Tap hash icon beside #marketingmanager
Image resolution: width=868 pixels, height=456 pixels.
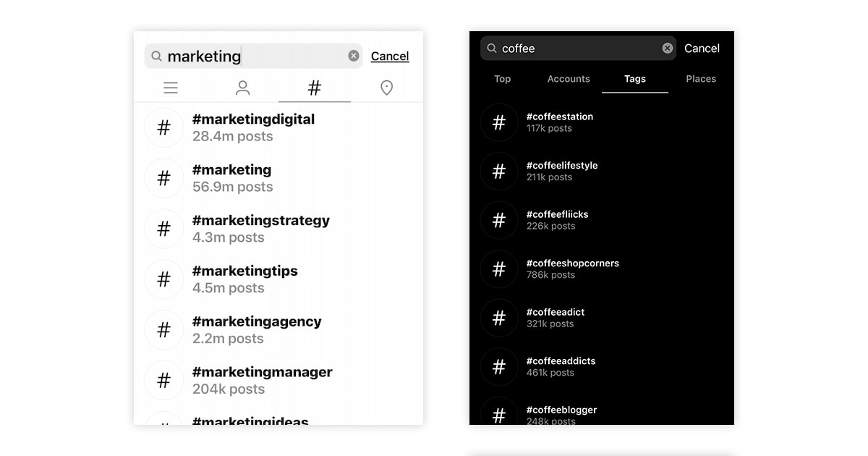coord(164,380)
